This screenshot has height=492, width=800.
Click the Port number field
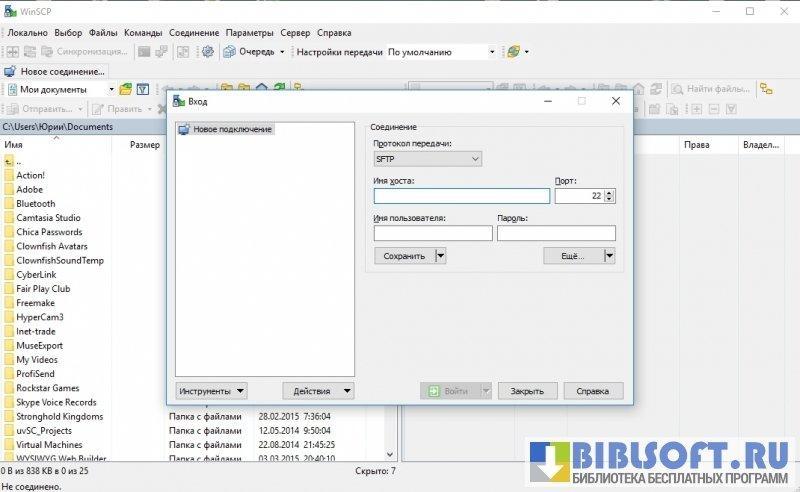[x=580, y=196]
